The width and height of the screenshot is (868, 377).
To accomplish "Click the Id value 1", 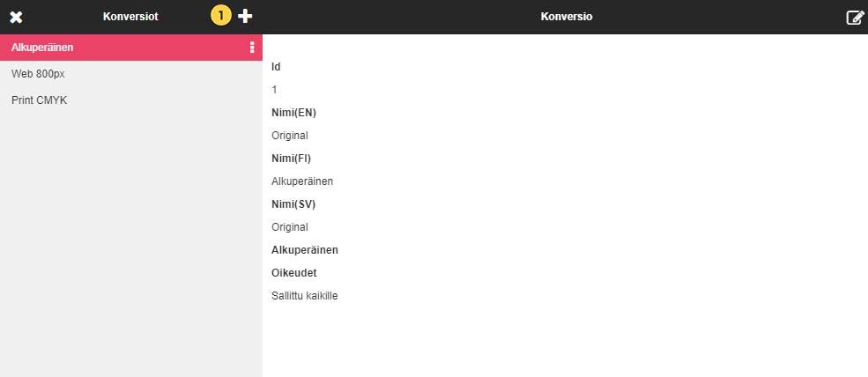I will point(275,90).
